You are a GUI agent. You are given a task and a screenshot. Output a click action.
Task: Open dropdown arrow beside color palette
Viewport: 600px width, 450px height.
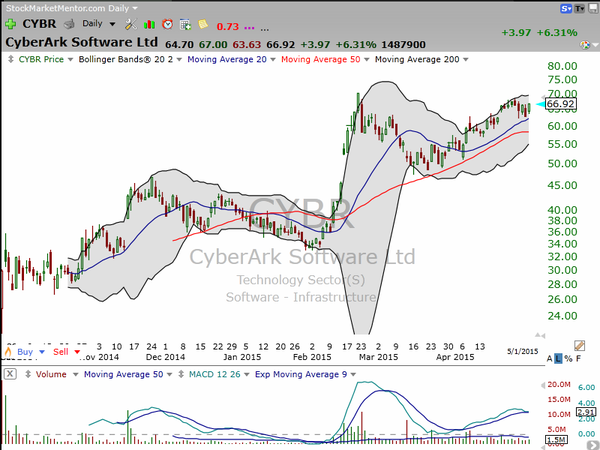(595, 45)
